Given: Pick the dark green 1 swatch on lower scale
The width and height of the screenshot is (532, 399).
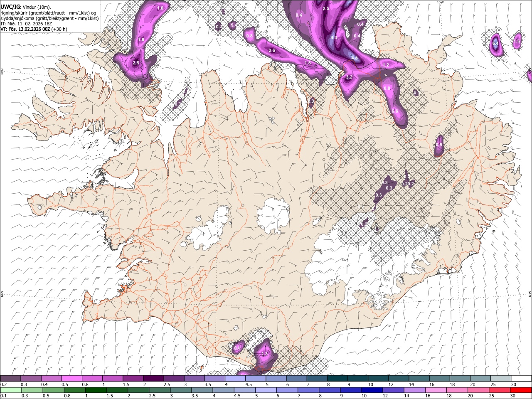Looking at the screenshot, I should pos(96,390).
